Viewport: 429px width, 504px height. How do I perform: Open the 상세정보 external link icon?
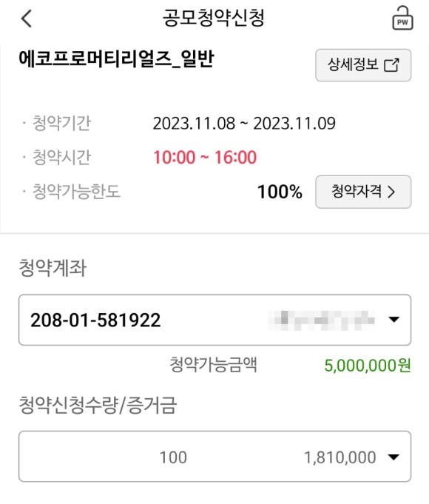coord(392,64)
